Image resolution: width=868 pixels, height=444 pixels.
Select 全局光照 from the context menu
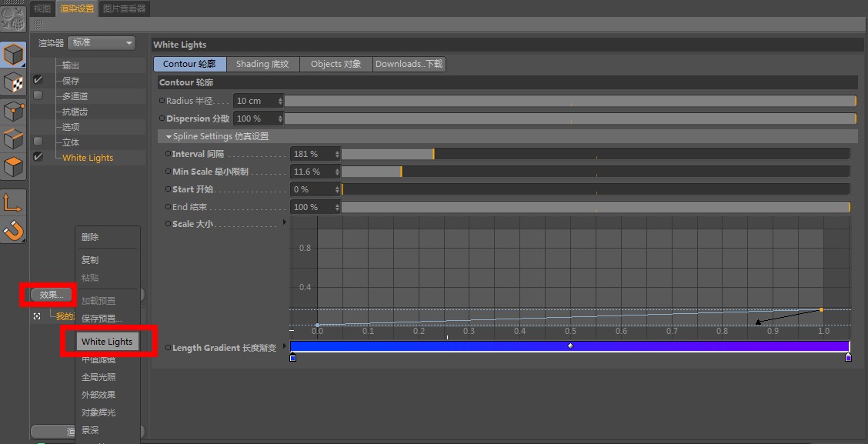click(x=98, y=376)
